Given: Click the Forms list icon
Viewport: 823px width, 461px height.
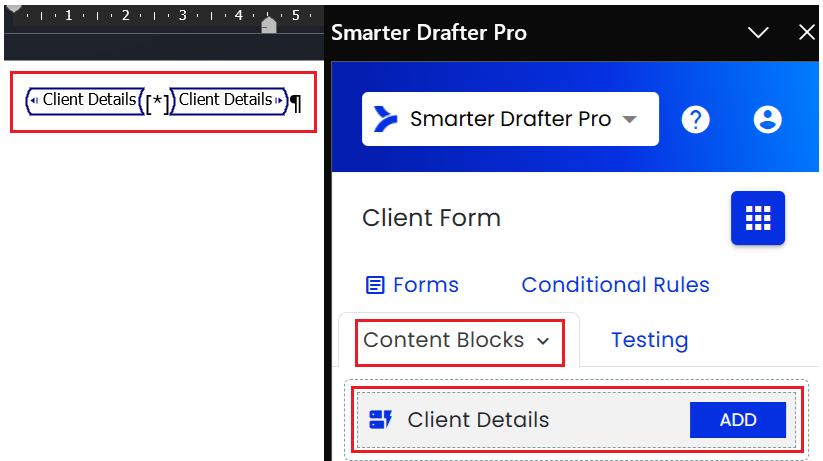Looking at the screenshot, I should click(x=375, y=285).
